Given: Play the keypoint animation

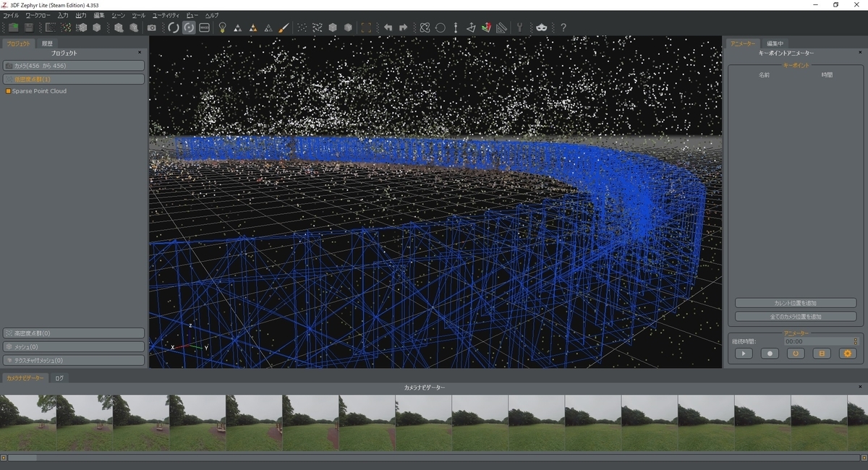Looking at the screenshot, I should point(743,354).
